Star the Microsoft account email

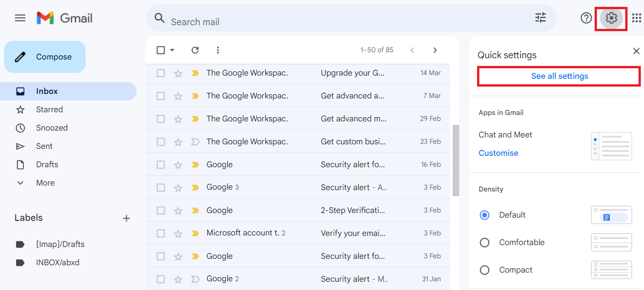point(178,233)
